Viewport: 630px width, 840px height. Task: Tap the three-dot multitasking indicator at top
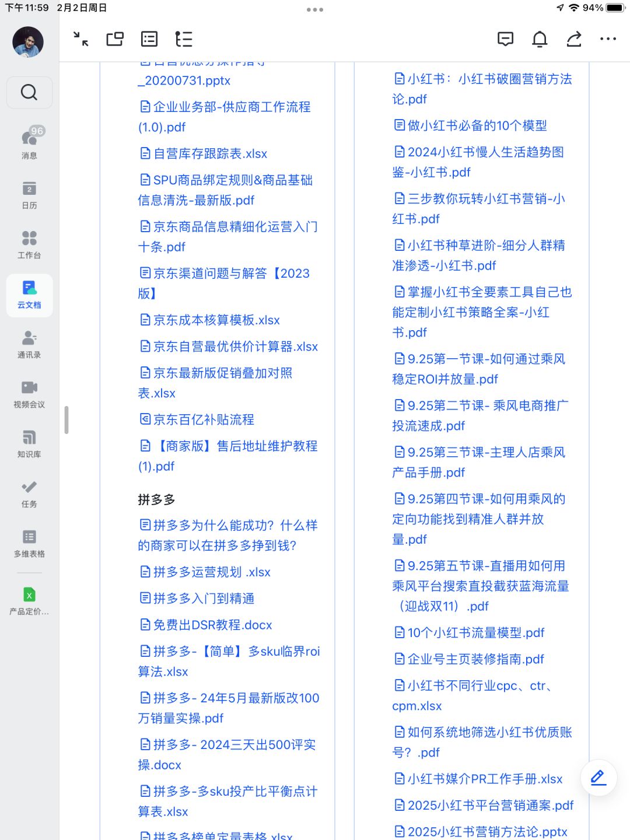point(315,9)
